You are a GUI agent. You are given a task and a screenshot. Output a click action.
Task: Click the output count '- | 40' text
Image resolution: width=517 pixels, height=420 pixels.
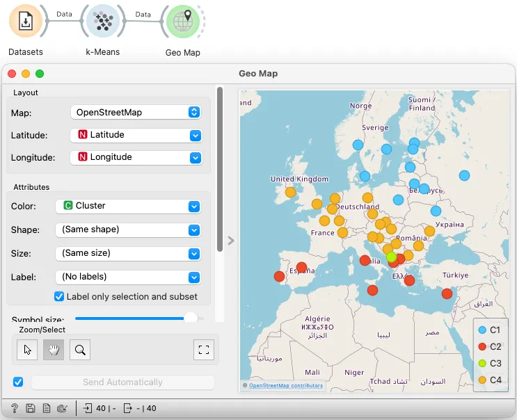click(147, 408)
